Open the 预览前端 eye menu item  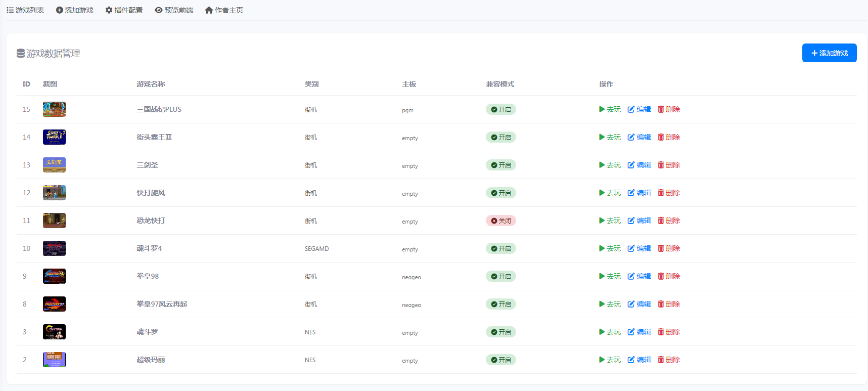[174, 10]
